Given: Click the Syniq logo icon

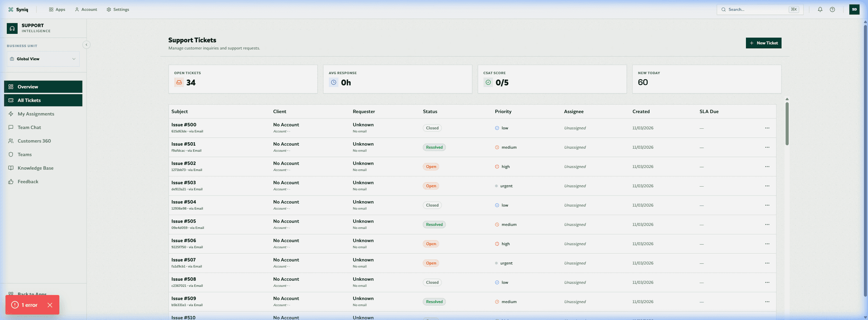Looking at the screenshot, I should point(11,9).
